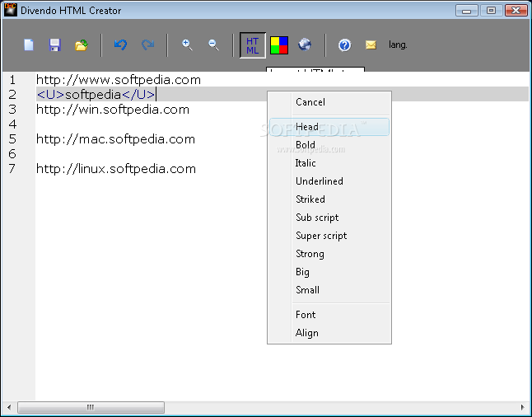Click line 1 text http://www.softpedia.com

tap(119, 80)
